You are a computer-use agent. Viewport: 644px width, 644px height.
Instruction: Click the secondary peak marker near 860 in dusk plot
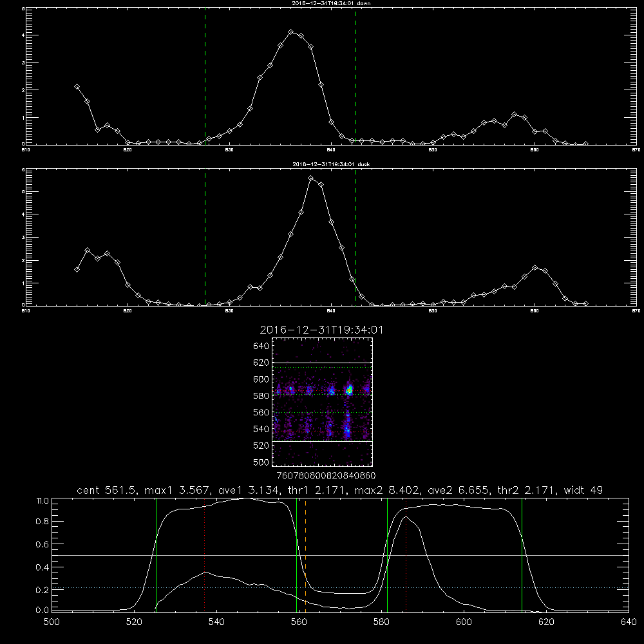(x=535, y=267)
